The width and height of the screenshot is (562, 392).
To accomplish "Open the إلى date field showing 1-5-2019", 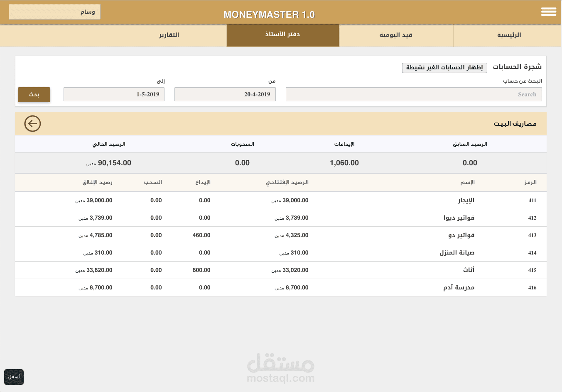I will click(114, 94).
